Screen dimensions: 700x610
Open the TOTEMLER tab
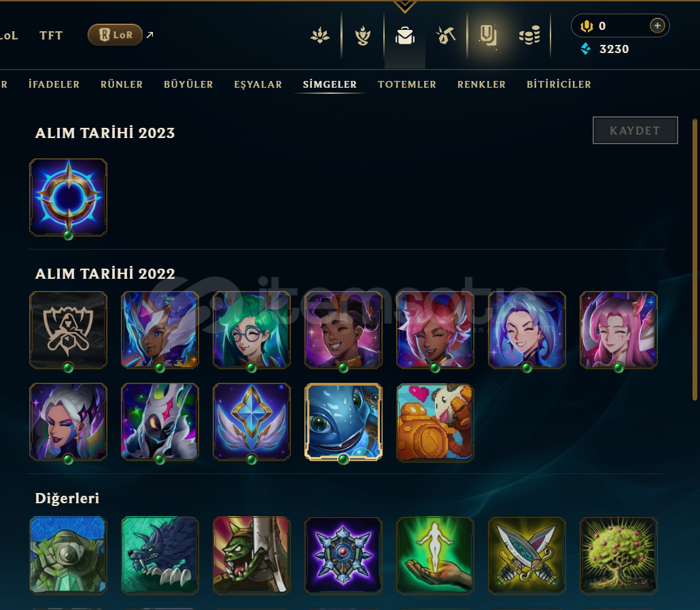(x=406, y=84)
